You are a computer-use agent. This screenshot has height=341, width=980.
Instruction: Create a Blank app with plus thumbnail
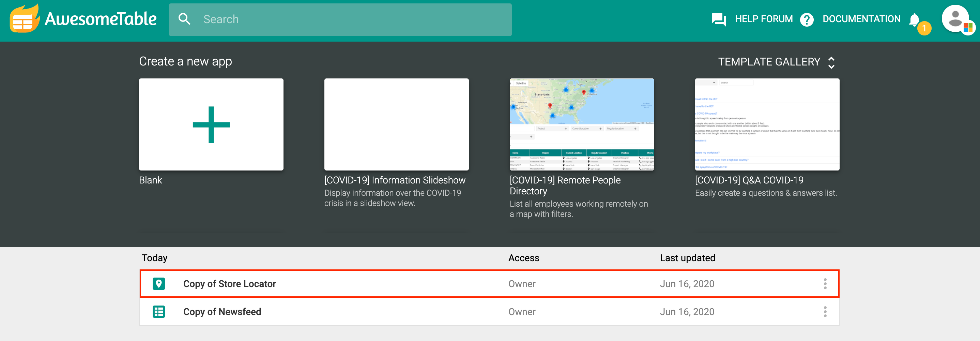click(x=211, y=124)
